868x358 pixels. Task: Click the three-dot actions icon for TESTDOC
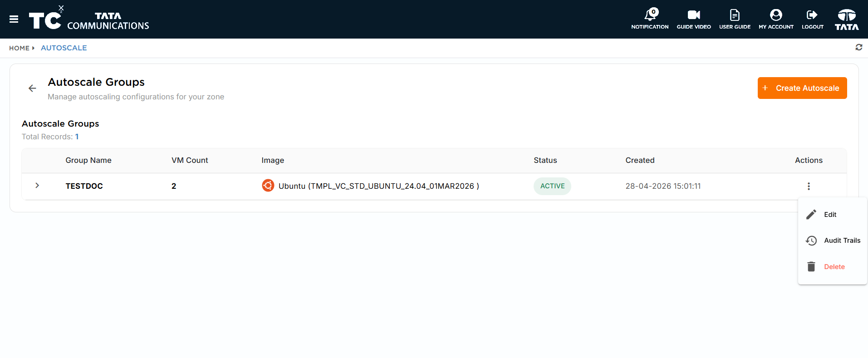coord(809,186)
